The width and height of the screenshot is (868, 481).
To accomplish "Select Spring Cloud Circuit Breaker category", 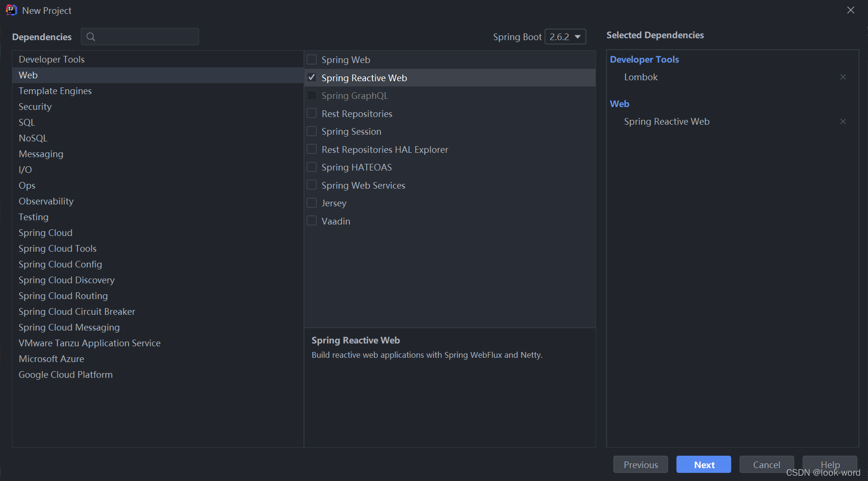I will pyautogui.click(x=158, y=311).
